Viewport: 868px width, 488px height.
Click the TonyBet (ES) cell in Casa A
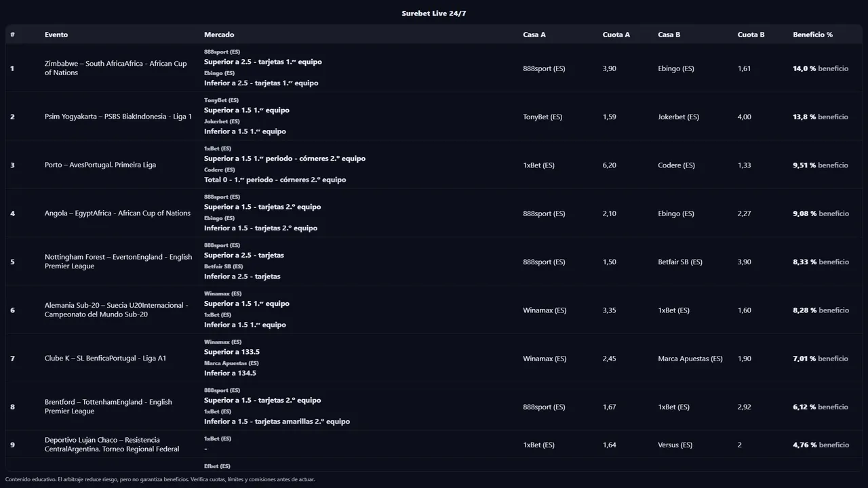tap(542, 117)
